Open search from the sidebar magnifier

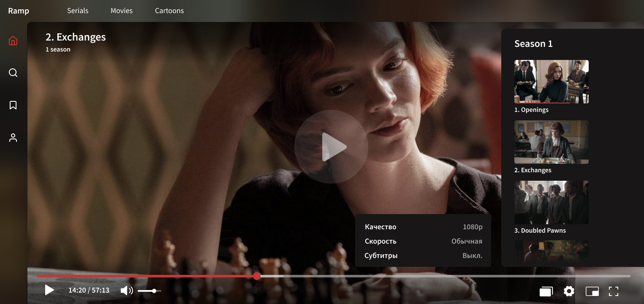(x=13, y=73)
